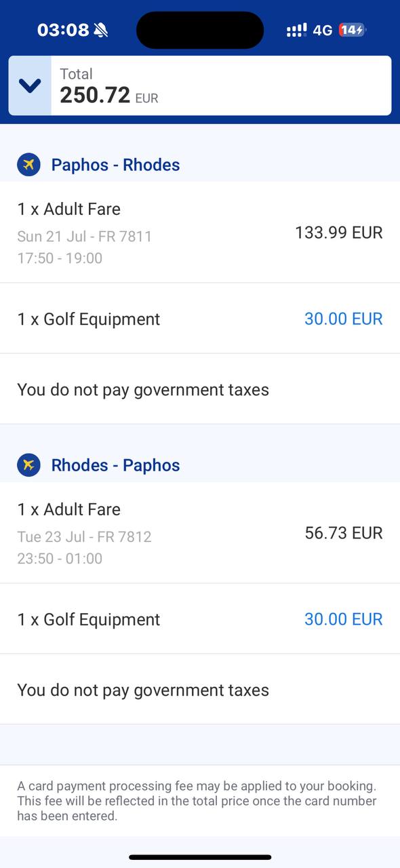Open the Adult Fare FR 7811 row
This screenshot has height=868, width=400.
200,233
